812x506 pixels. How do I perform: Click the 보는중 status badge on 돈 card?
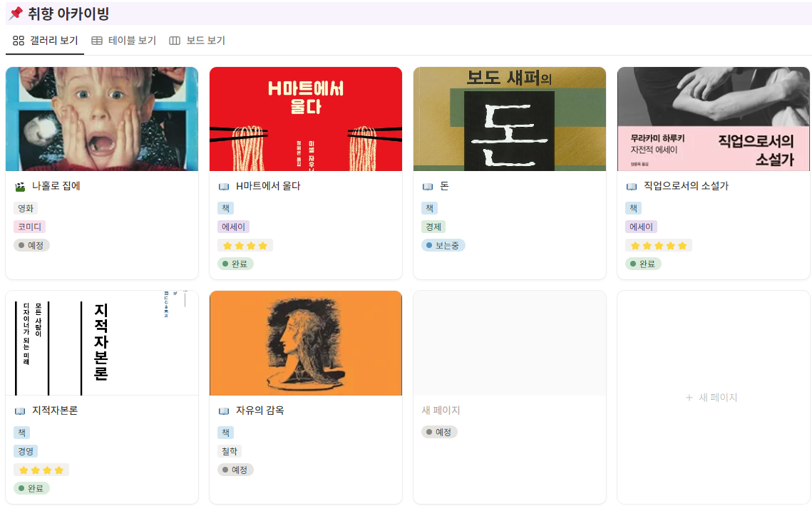coord(445,244)
